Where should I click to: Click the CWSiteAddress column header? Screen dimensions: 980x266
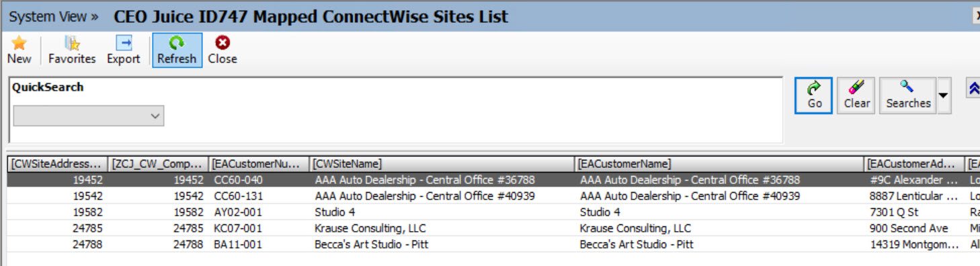[x=57, y=164]
